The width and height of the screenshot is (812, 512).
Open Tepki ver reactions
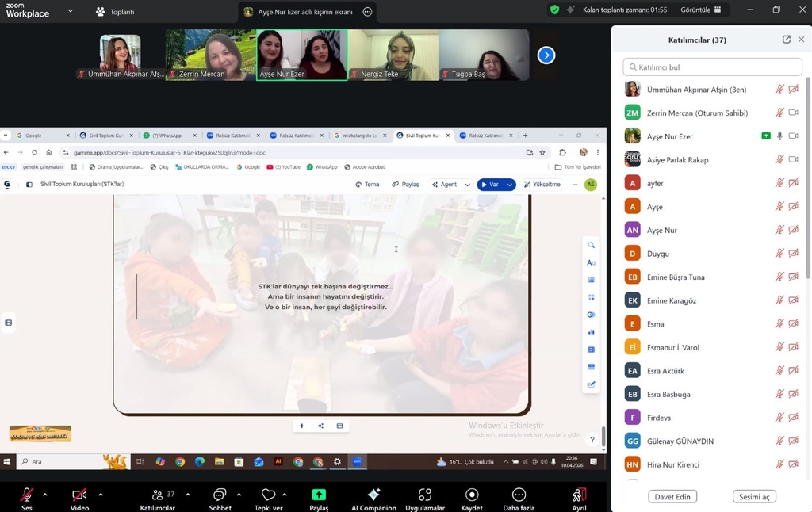(267, 495)
